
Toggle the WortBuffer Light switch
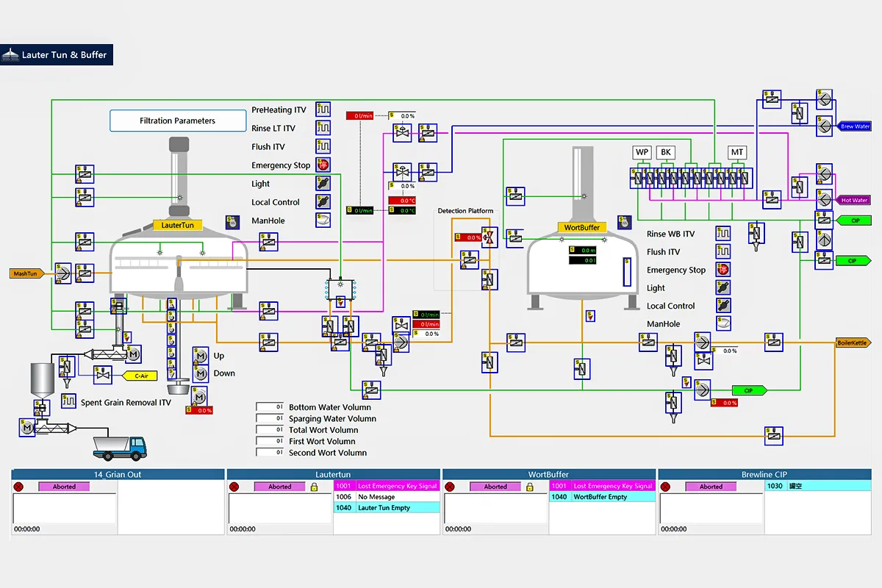point(723,288)
